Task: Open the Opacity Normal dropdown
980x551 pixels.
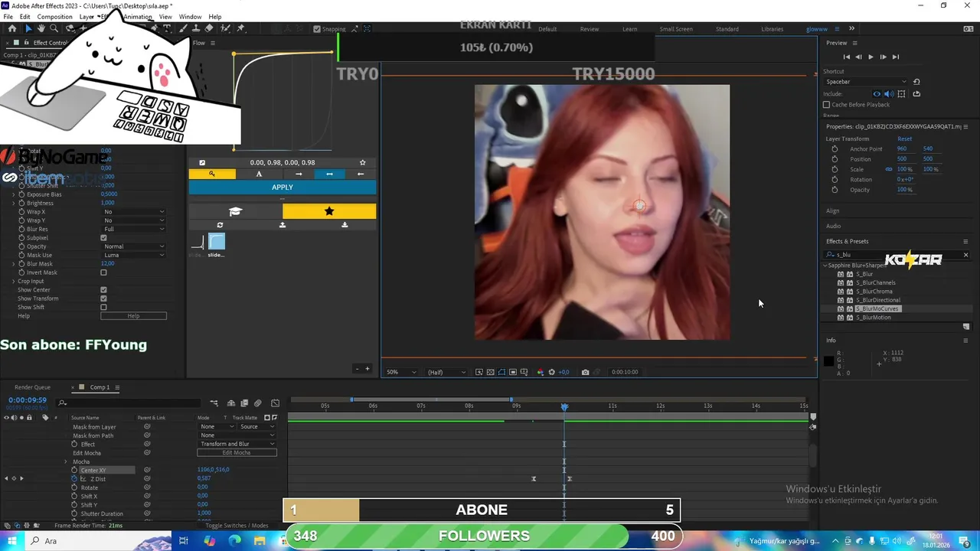Action: [134, 246]
